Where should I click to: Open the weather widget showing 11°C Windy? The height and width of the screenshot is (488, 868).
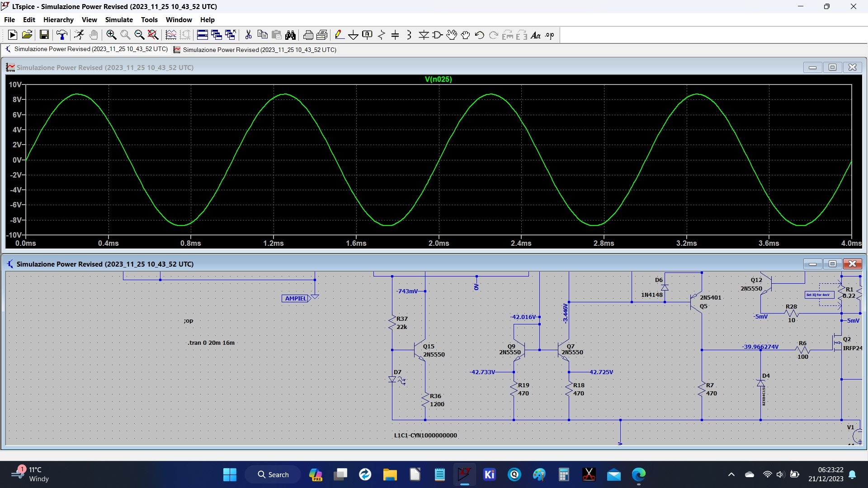tap(31, 474)
